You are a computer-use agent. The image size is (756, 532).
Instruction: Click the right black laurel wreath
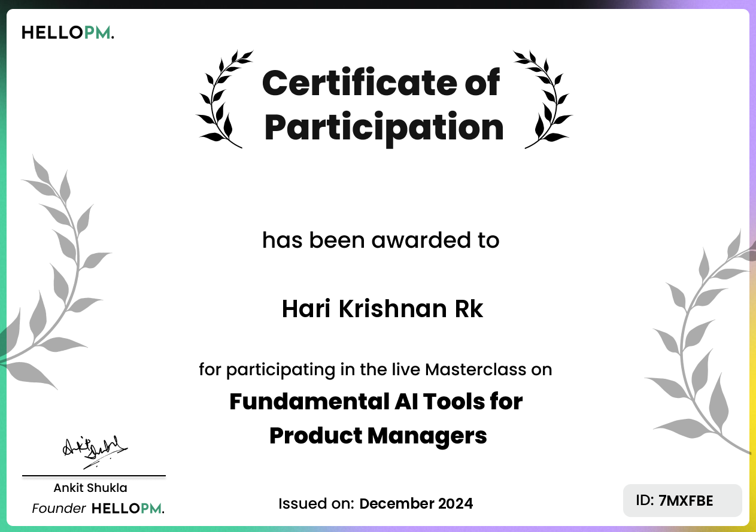(x=544, y=100)
